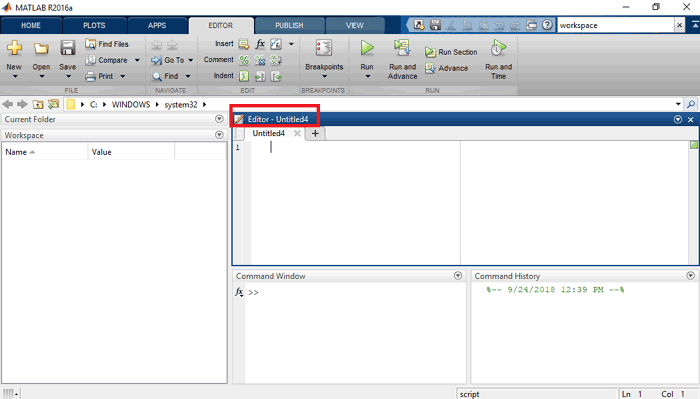Expand the New dropdown arrow
Image resolution: width=700 pixels, height=399 pixels.
14,77
